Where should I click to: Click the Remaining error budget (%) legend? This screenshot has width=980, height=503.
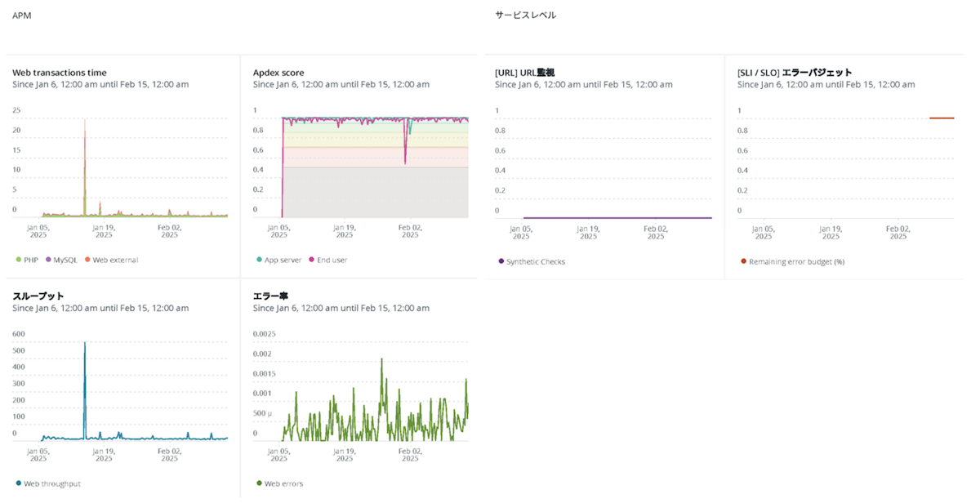791,261
